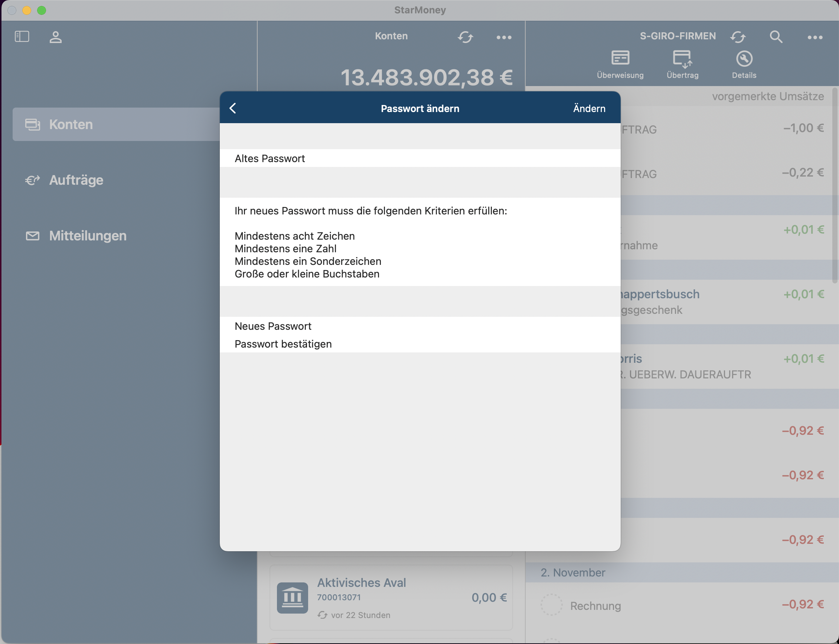The width and height of the screenshot is (839, 644).
Task: Go back from Passwort ändern dialog
Action: click(x=233, y=108)
